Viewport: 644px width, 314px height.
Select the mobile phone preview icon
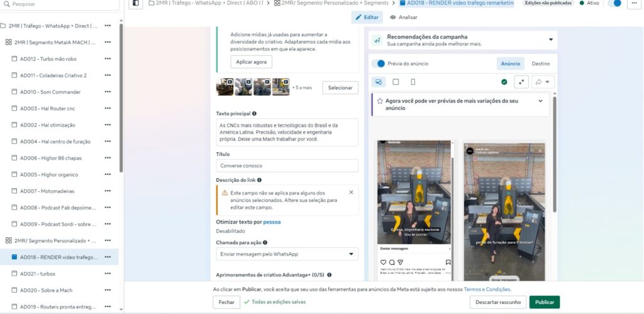coord(413,82)
